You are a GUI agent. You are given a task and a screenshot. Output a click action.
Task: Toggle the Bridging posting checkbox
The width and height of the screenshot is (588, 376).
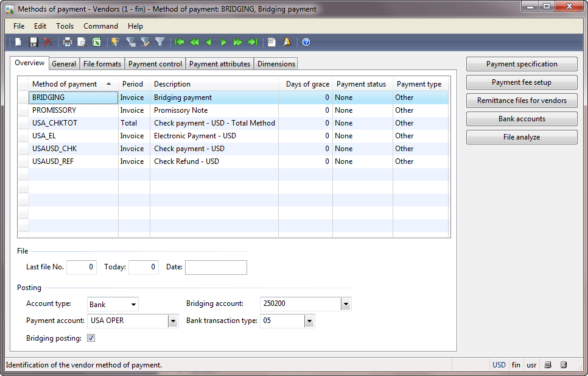90,337
